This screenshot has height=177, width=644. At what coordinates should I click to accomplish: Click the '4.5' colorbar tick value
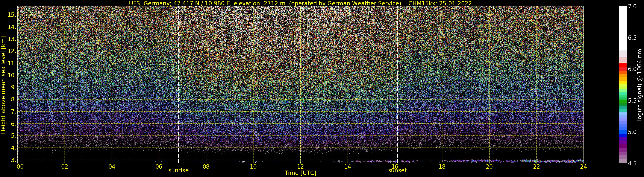coord(632,163)
